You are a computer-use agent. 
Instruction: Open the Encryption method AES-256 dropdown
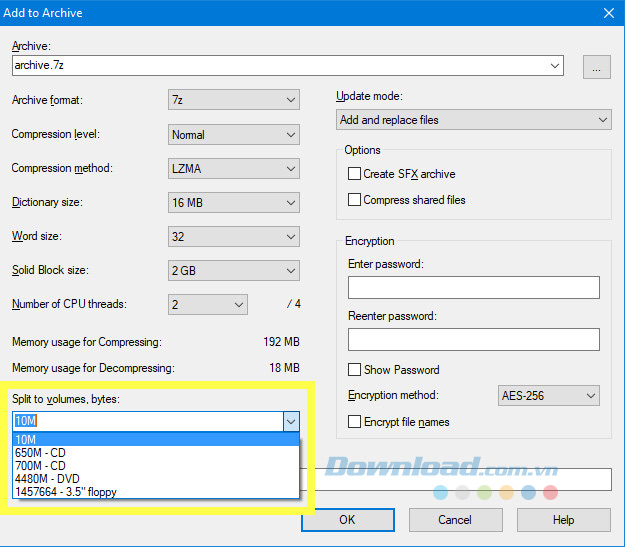tap(548, 396)
